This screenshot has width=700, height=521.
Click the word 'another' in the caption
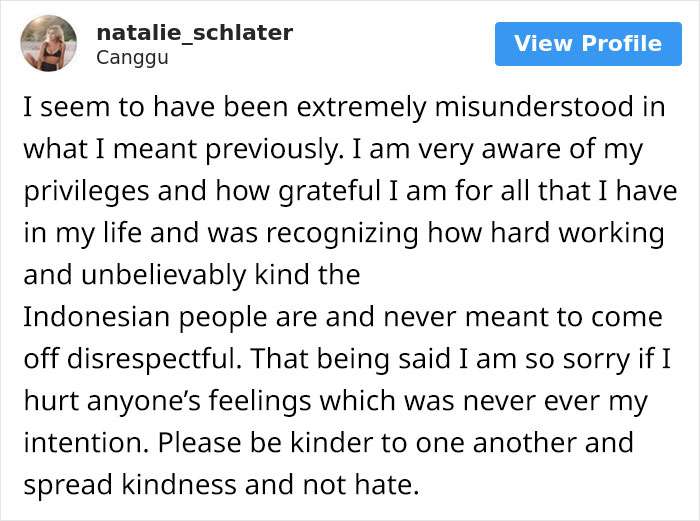pyautogui.click(x=524, y=443)
